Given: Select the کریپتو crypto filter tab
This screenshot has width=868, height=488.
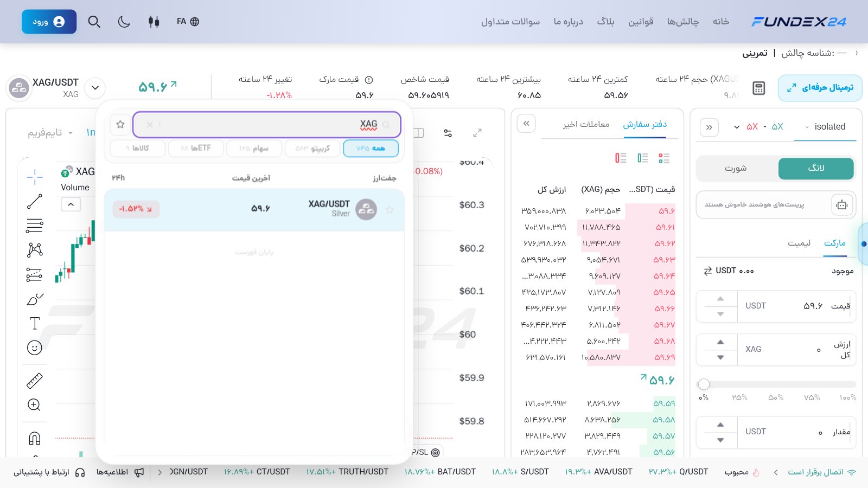Looking at the screenshot, I should coord(312,148).
